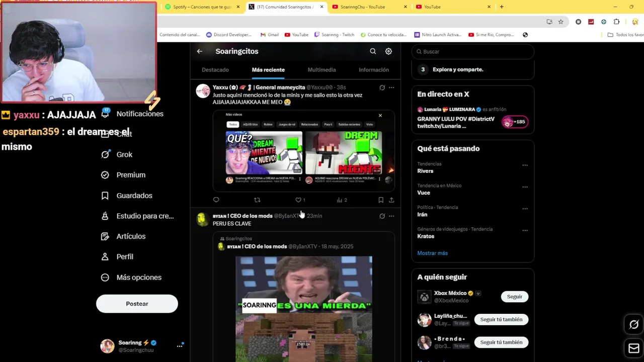Viewport: 644px width, 362px height.
Task: Go back using the Soaringcitos arrow
Action: tap(200, 51)
